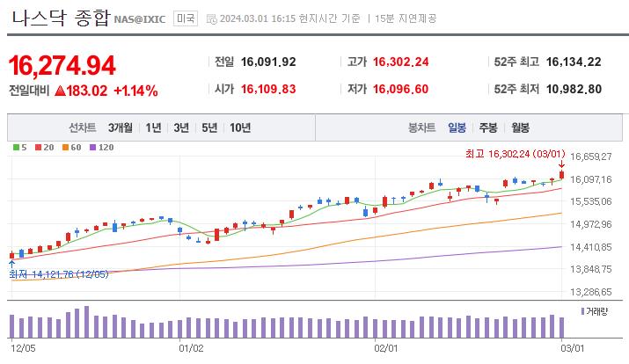Click the 전일대비 label
Image resolution: width=629 pixels, height=364 pixels.
click(29, 91)
